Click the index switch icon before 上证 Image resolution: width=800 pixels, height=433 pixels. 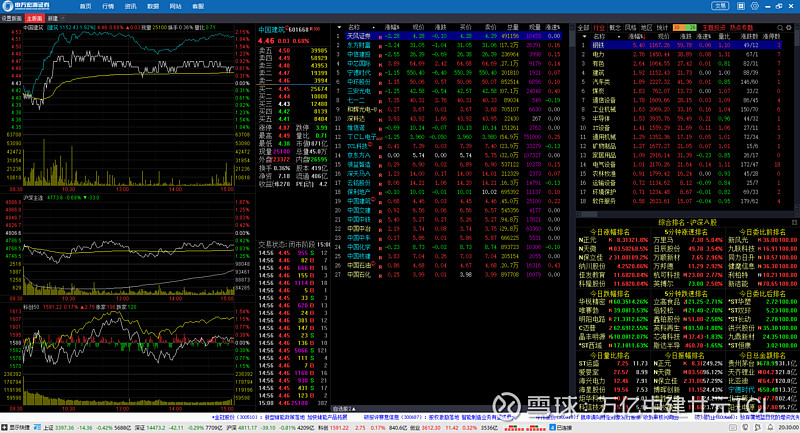coord(37,427)
